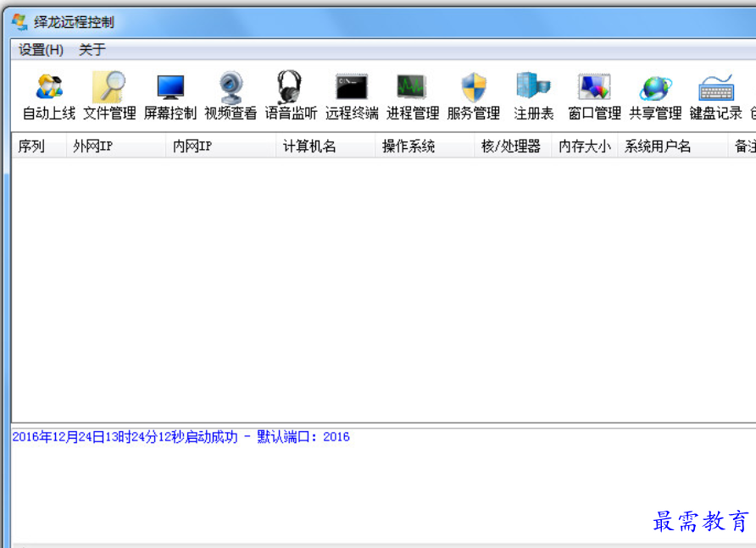Click the startup success log entry

coord(181,437)
